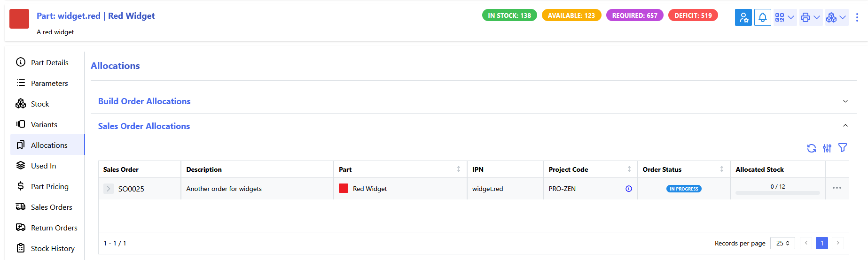Image resolution: width=868 pixels, height=260 pixels.
Task: Expand the SO0025 row details
Action: [x=109, y=189]
